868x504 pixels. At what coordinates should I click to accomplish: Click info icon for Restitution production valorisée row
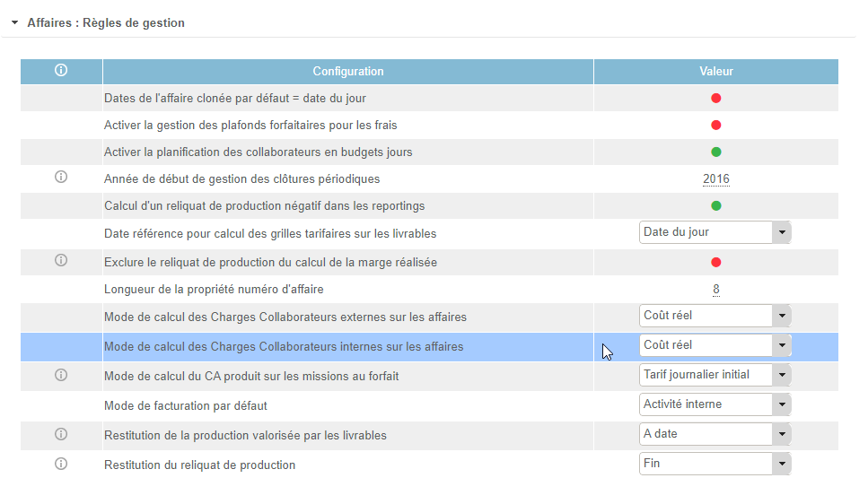pos(61,434)
